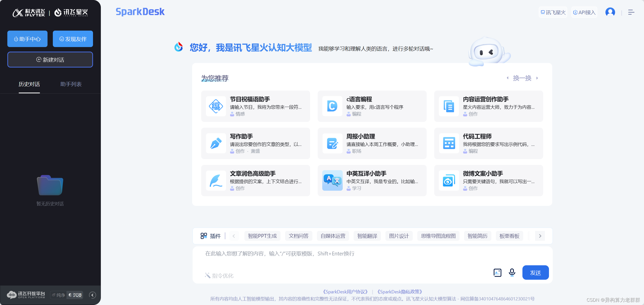The height and width of the screenshot is (305, 644).
Task: Activate the microphone voice input icon
Action: (512, 272)
